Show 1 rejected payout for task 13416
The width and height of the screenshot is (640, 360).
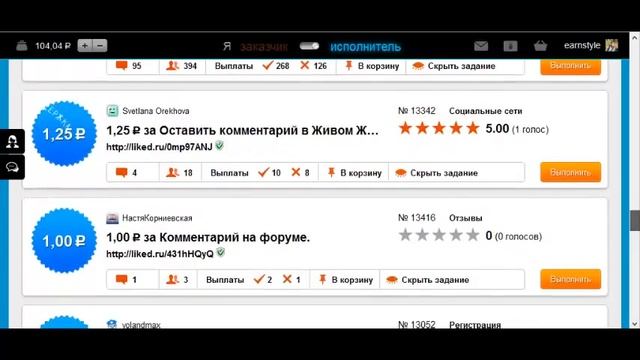(287, 279)
